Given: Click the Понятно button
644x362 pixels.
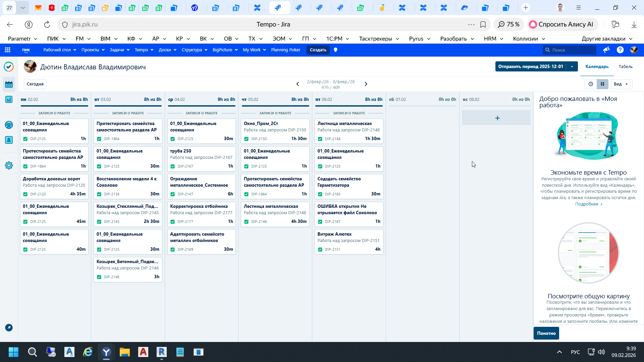Looking at the screenshot, I should [546, 333].
